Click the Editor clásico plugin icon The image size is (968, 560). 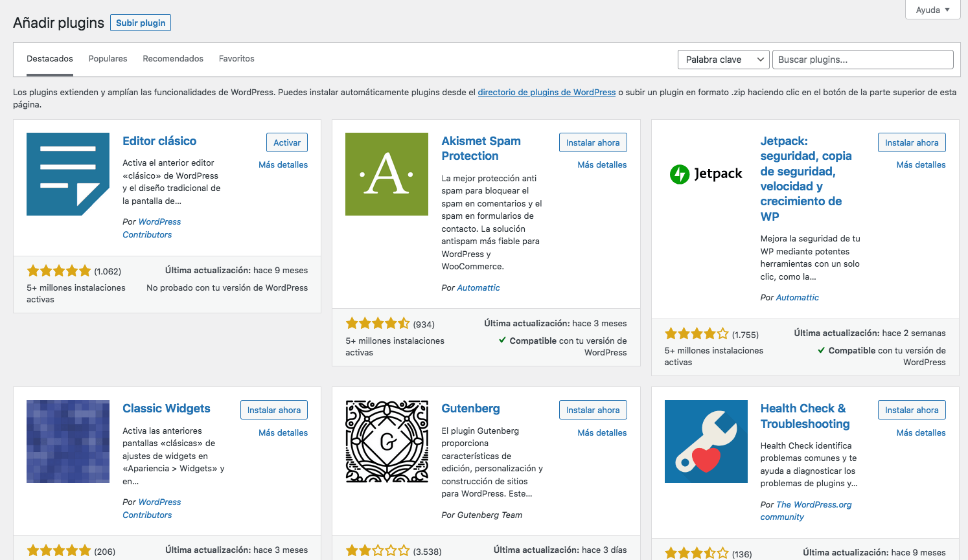click(67, 174)
